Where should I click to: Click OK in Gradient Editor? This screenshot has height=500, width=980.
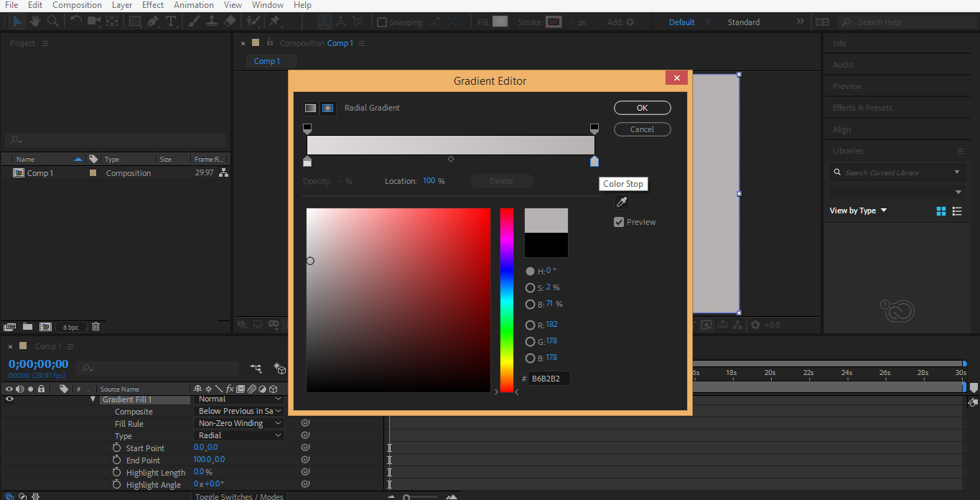click(x=642, y=108)
